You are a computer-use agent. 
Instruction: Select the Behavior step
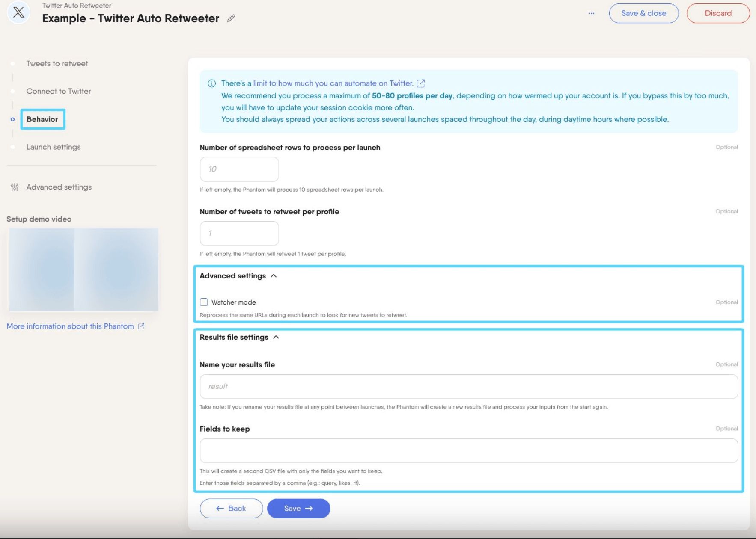(x=42, y=119)
